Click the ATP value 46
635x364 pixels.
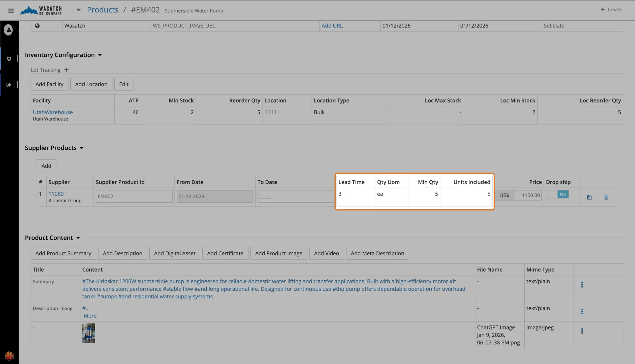coord(136,112)
